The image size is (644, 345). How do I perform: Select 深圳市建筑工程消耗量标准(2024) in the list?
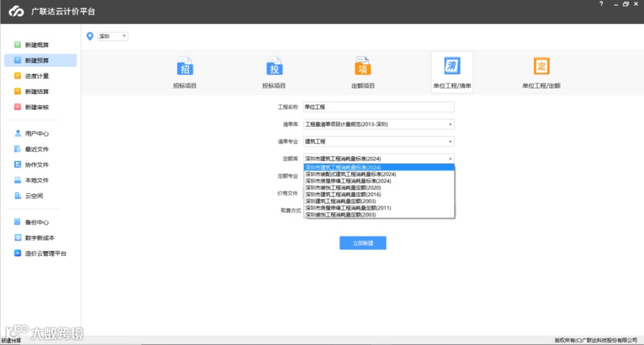pos(379,167)
